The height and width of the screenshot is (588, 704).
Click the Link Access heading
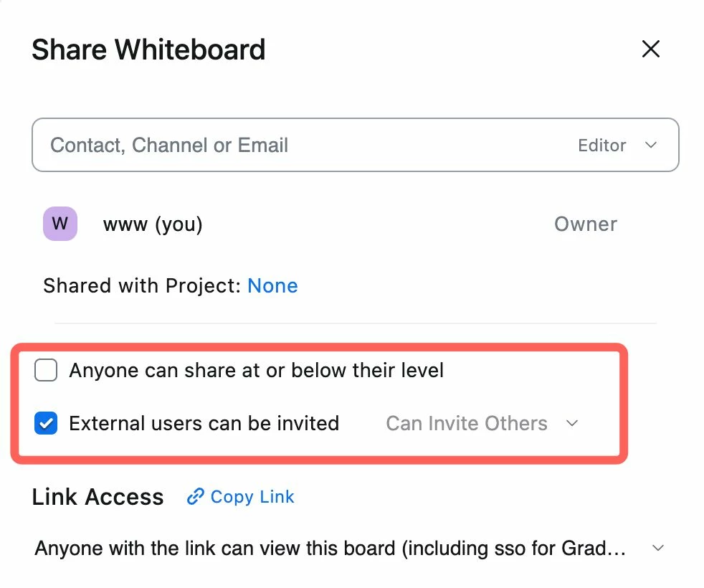tap(97, 497)
